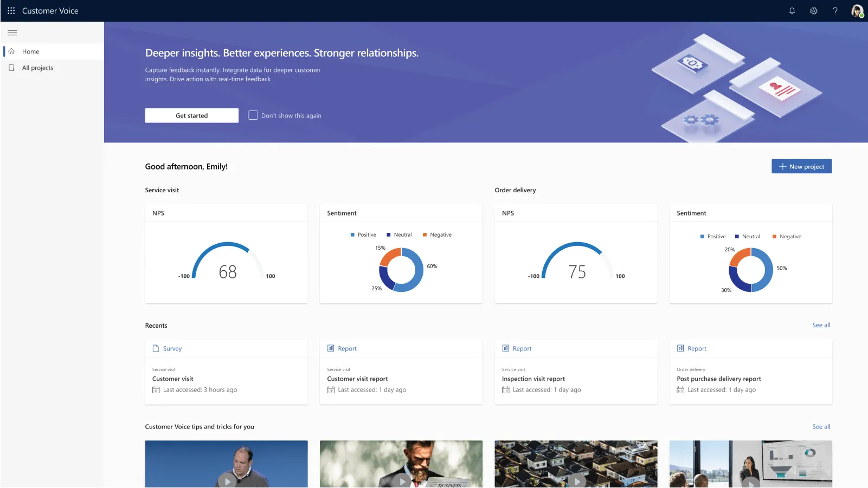Collapse the sidebar with hamburger icon
The height and width of the screenshot is (488, 868).
pyautogui.click(x=12, y=33)
